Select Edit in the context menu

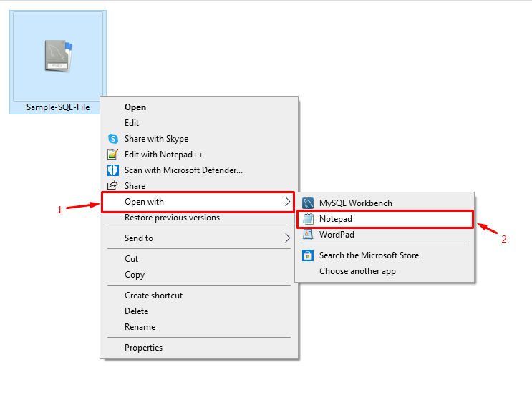(x=132, y=123)
